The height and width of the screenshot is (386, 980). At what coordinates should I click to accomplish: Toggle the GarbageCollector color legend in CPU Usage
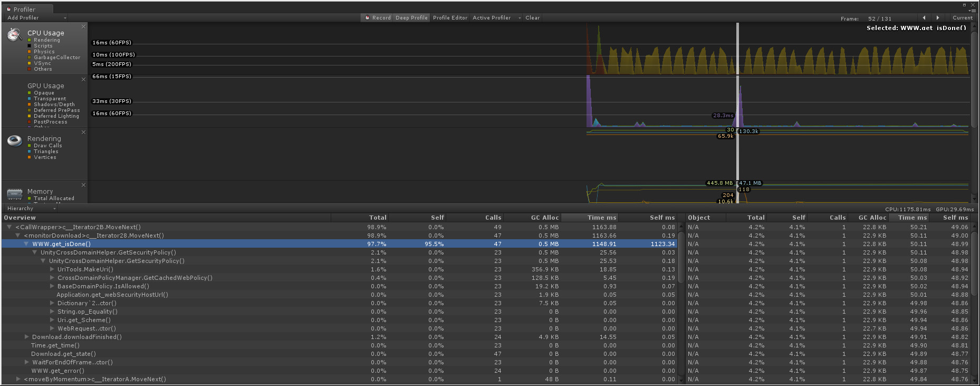coord(30,58)
